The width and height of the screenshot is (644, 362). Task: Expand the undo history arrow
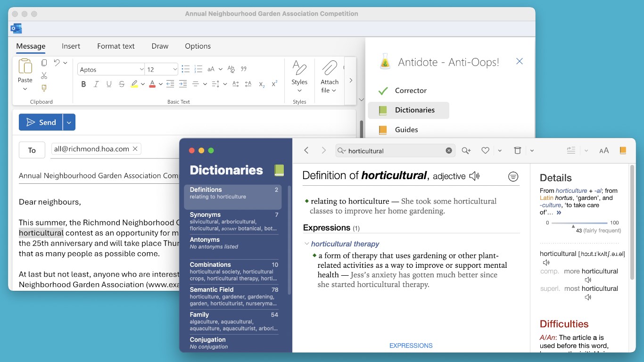tap(65, 63)
